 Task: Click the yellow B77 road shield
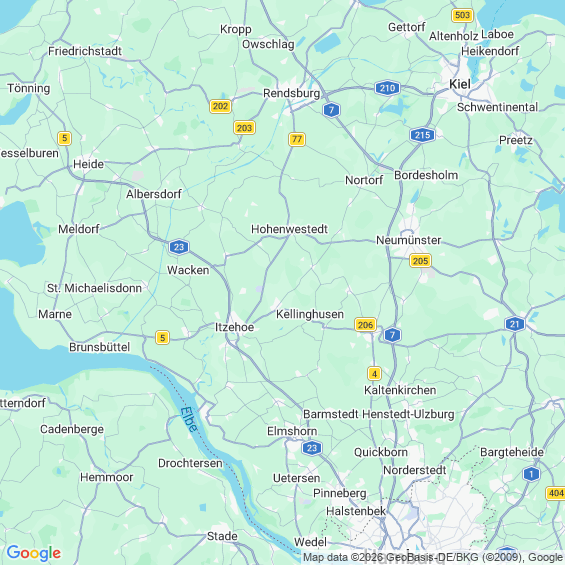point(297,139)
